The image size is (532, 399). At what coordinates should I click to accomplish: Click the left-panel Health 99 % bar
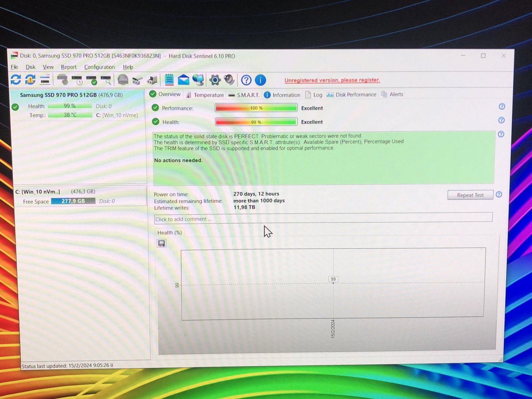tap(70, 106)
